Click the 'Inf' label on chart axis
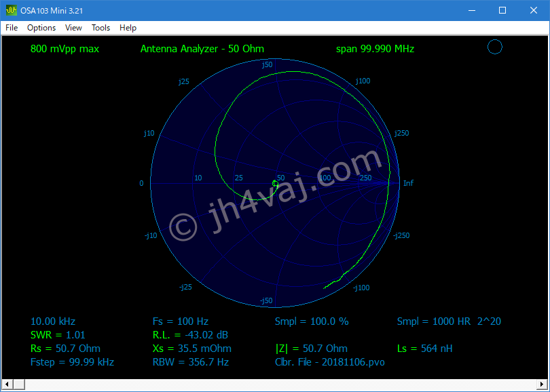Image resolution: width=550 pixels, height=392 pixels. pyautogui.click(x=408, y=183)
